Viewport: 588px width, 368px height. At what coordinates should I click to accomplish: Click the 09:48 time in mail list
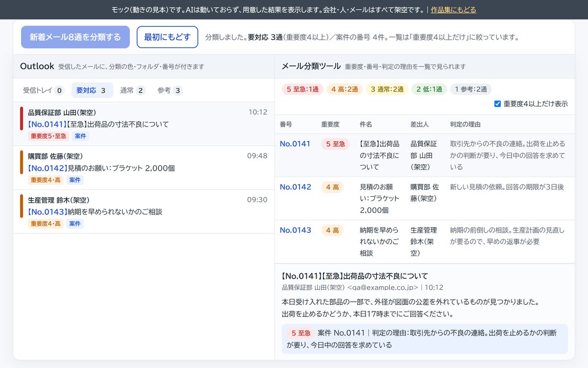[257, 156]
